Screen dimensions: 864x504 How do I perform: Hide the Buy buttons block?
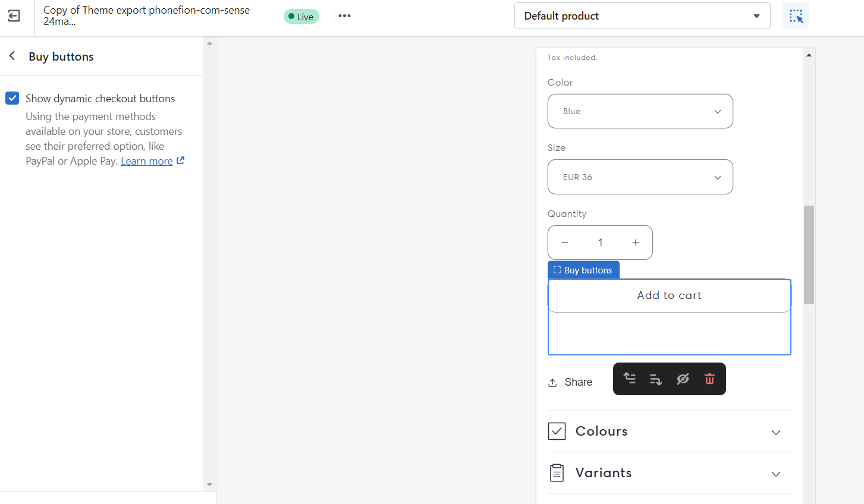pos(683,379)
